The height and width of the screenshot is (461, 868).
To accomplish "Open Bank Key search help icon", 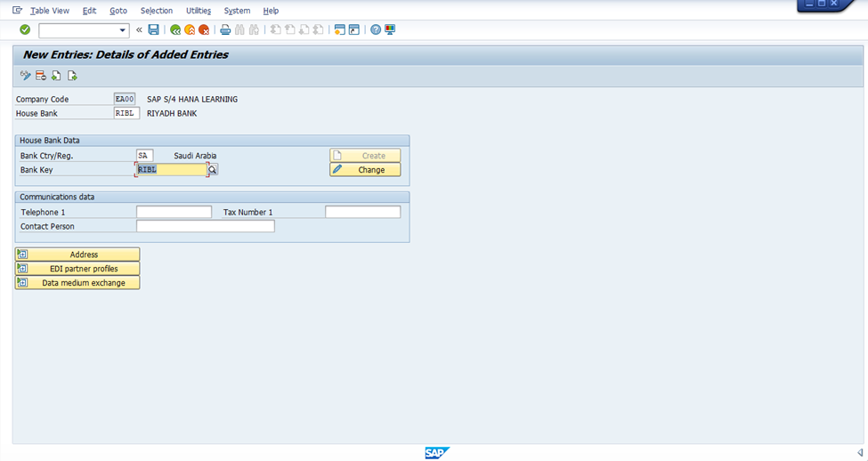I will pyautogui.click(x=213, y=170).
